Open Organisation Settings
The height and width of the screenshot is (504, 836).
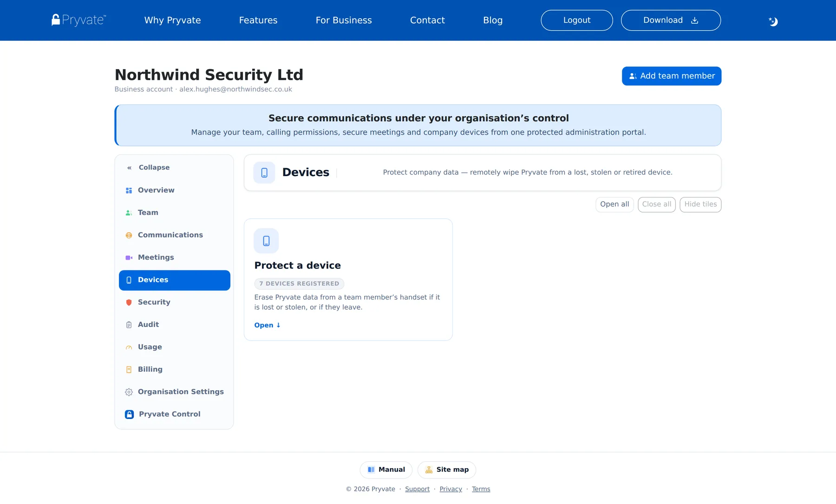pos(175,392)
